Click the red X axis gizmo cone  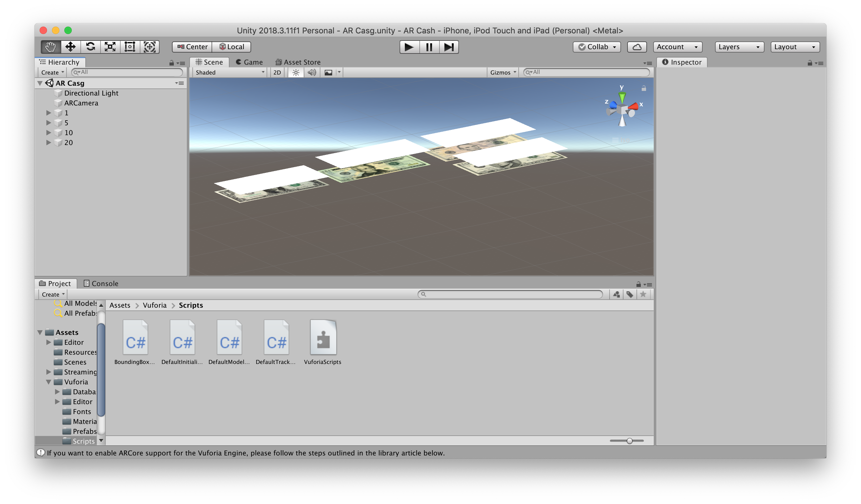[x=633, y=106]
